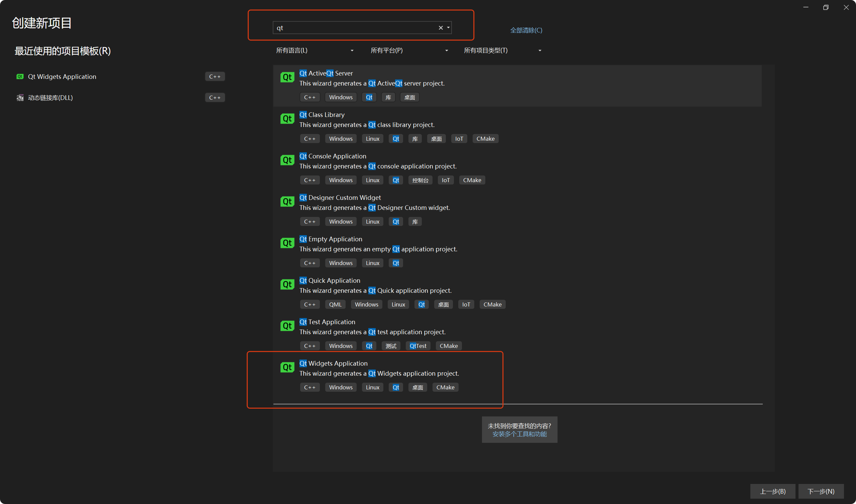Click the Qt ActiveQt Server template icon
856x504 pixels.
click(287, 77)
